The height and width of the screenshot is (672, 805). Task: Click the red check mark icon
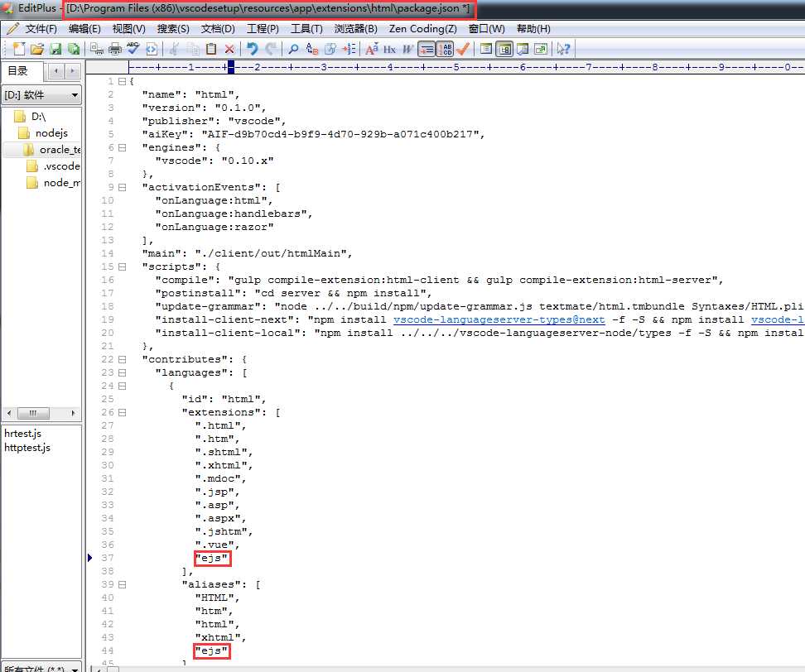[x=463, y=49]
